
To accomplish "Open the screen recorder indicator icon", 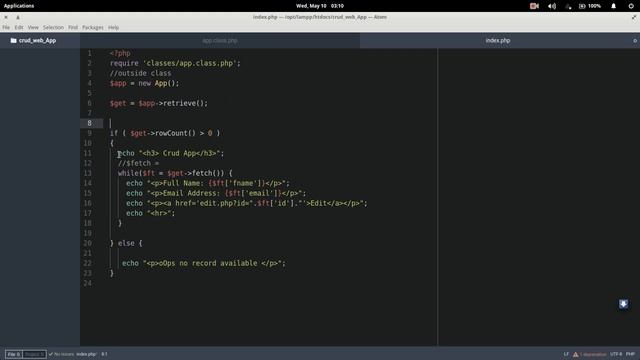I will (x=534, y=6).
